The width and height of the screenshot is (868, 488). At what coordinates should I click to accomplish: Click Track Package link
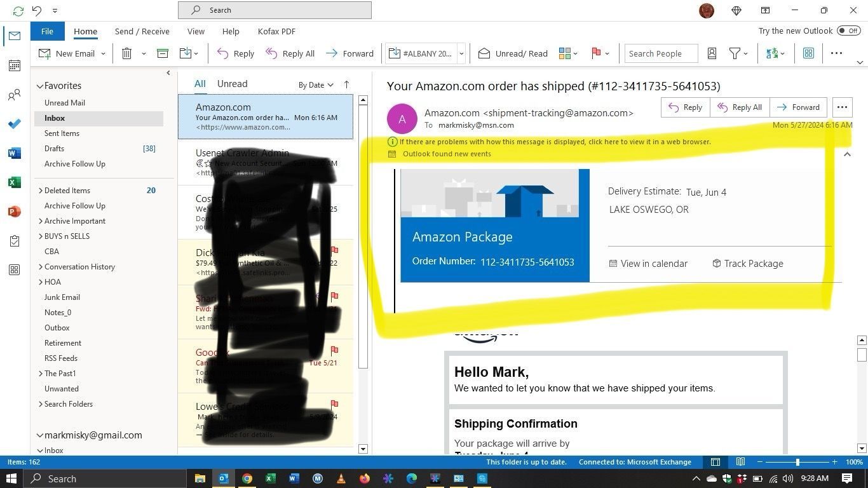click(747, 264)
